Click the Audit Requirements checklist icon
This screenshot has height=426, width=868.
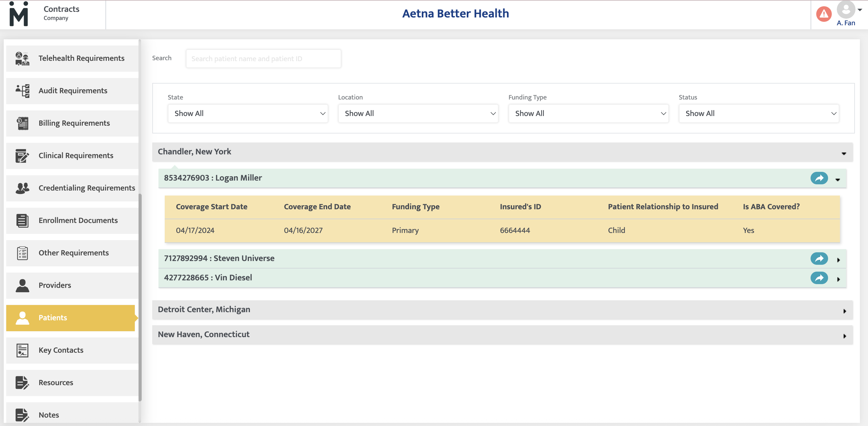pos(22,91)
